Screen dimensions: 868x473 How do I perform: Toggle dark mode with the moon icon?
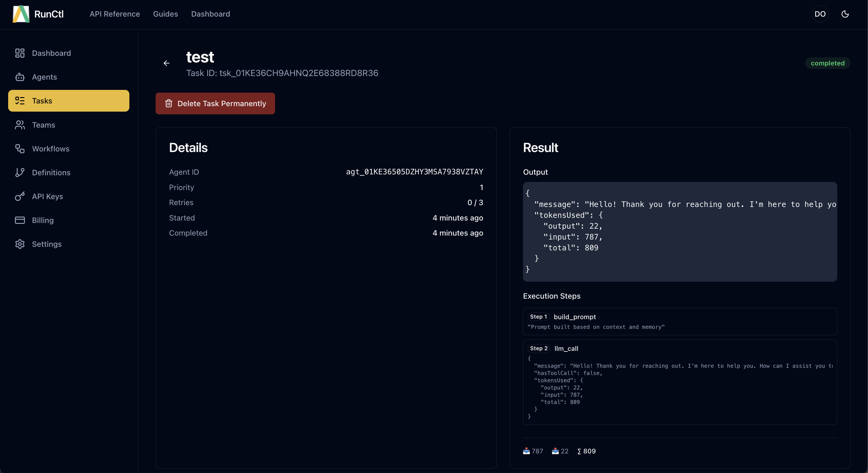coord(845,14)
